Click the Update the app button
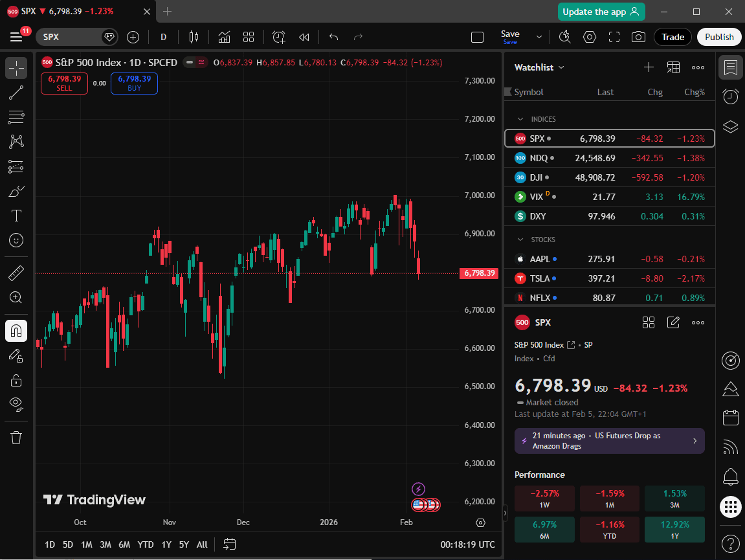 [601, 12]
